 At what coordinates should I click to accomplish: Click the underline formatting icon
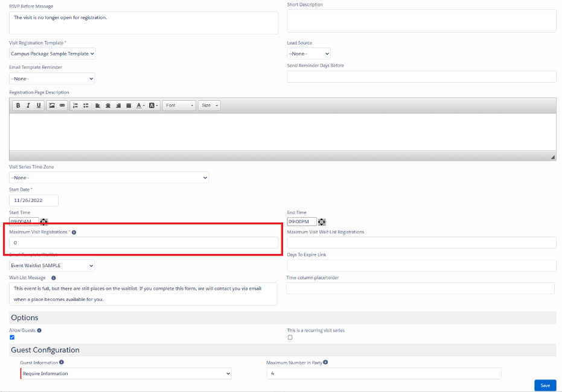[x=39, y=106]
